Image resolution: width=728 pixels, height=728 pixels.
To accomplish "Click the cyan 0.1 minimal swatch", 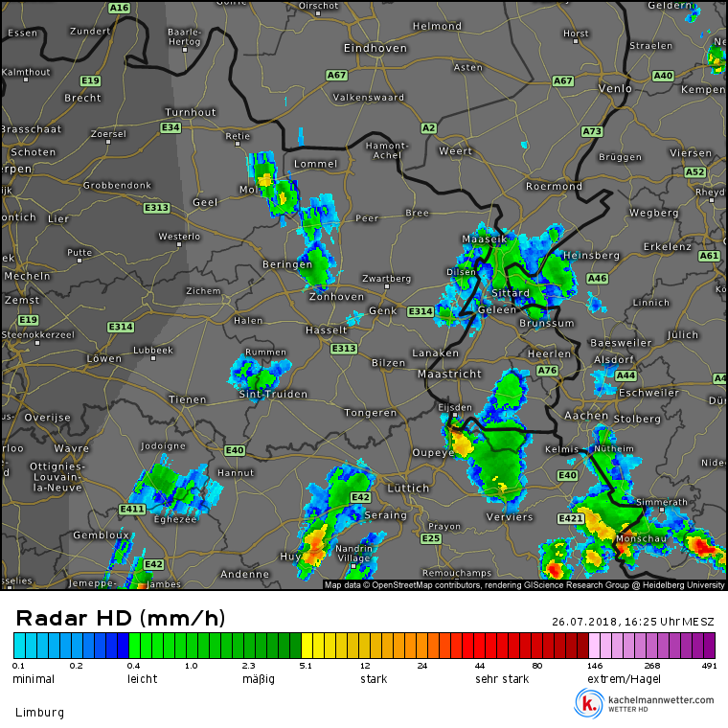I will pos(19,646).
